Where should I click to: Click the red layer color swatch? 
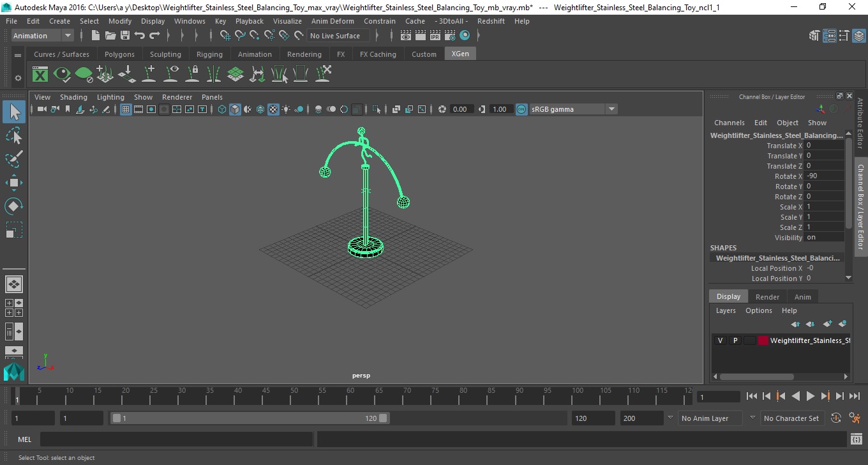pos(763,340)
